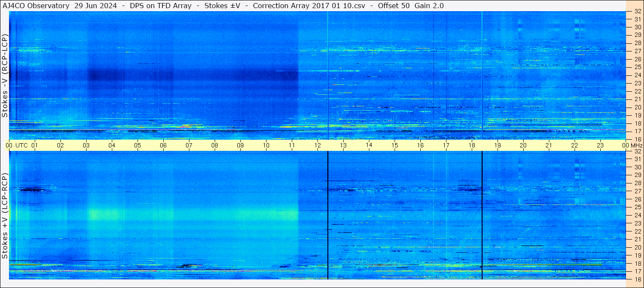Image resolution: width=644 pixels, height=288 pixels.
Task: Select the 04 hour tick label
Action: (112, 145)
